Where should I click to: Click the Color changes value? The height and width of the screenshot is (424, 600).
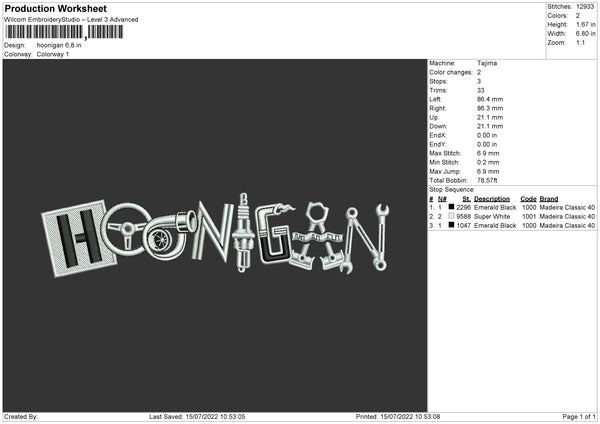click(479, 72)
